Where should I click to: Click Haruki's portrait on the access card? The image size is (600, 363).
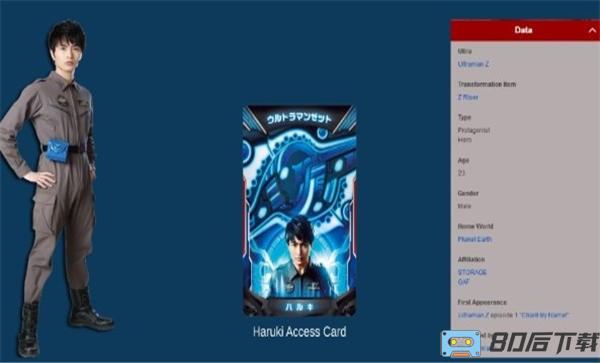click(300, 256)
